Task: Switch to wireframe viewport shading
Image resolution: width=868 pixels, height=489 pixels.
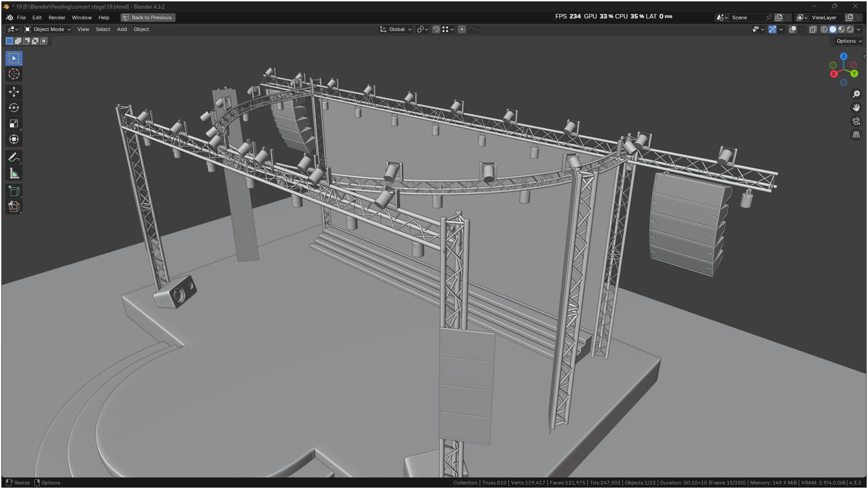Action: [x=824, y=29]
